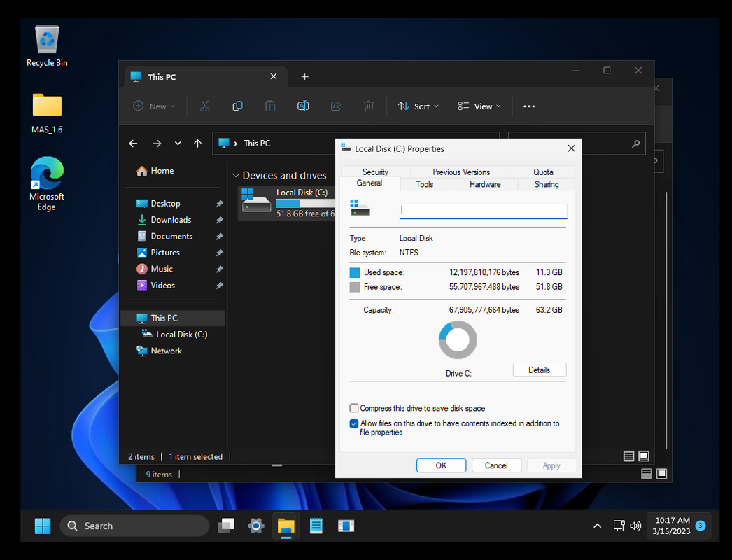Click the Cut scissors icon in toolbar
732x560 pixels.
tap(204, 106)
